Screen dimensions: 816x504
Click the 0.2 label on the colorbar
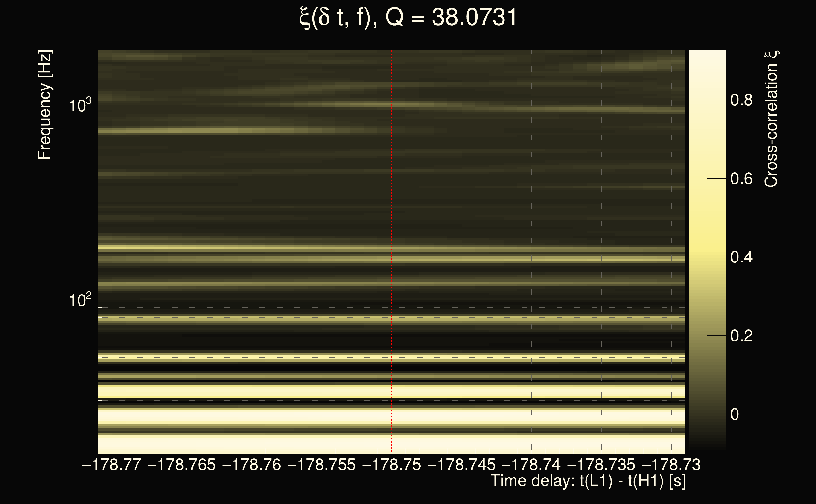(x=741, y=336)
